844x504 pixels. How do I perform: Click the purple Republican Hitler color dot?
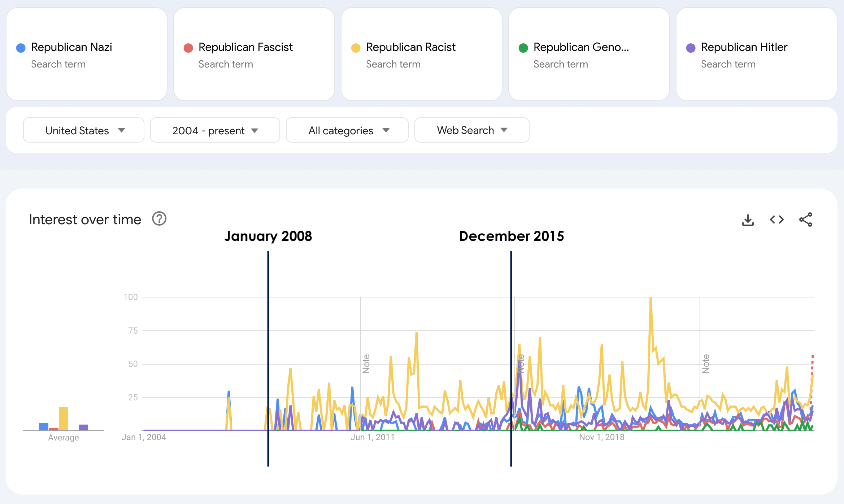(x=691, y=48)
